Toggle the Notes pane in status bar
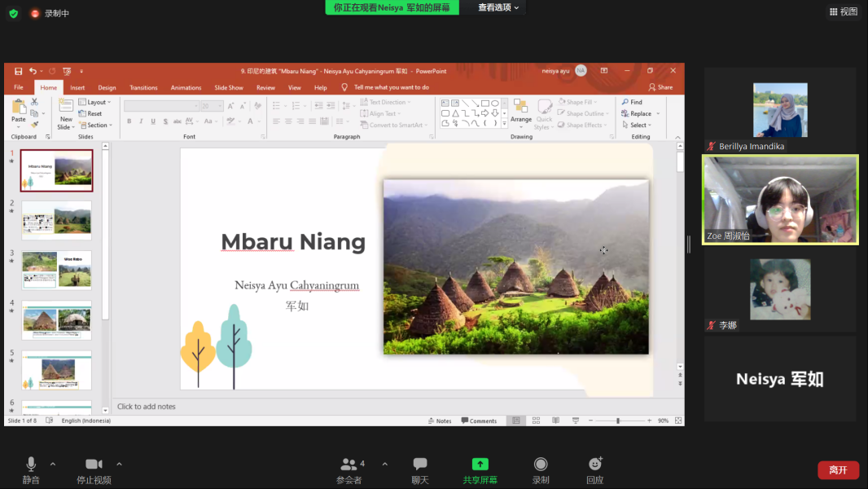 tap(440, 421)
